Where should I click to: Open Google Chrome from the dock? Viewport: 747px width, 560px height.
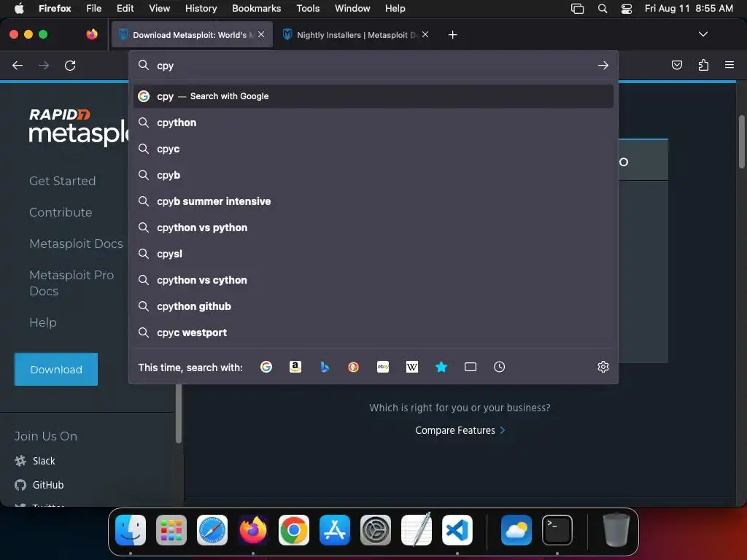pyautogui.click(x=294, y=530)
